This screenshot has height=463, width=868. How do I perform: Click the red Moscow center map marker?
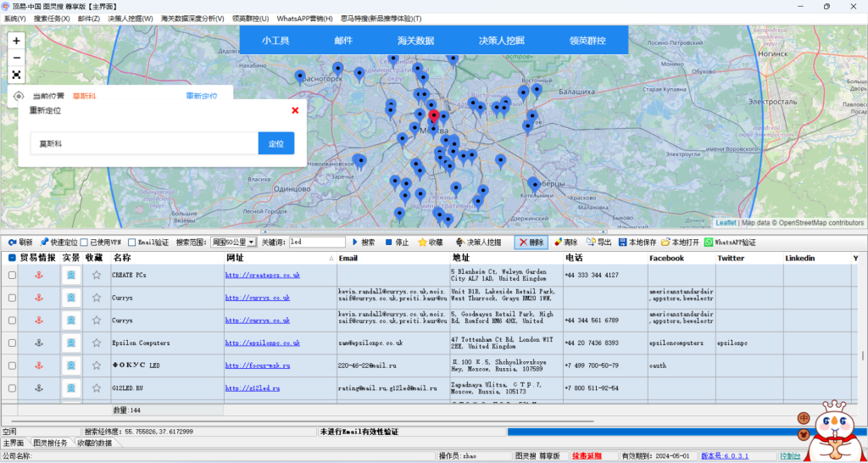point(434,117)
